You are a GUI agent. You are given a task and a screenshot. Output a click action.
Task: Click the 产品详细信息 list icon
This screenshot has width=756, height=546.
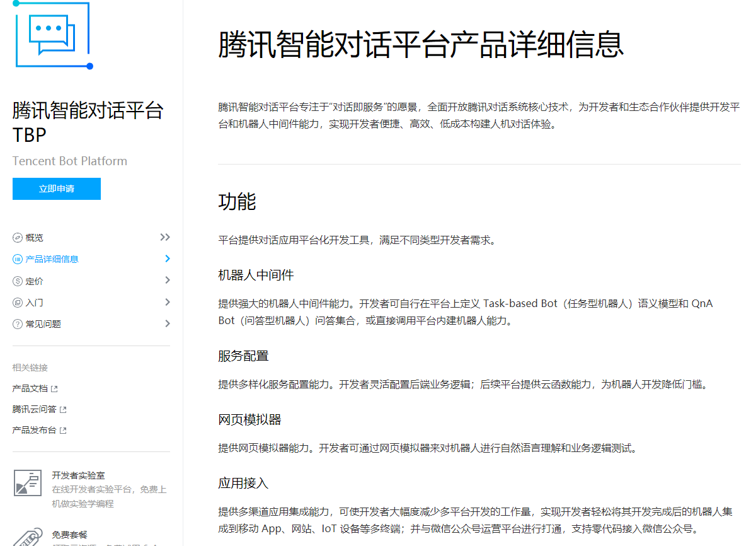coord(18,258)
